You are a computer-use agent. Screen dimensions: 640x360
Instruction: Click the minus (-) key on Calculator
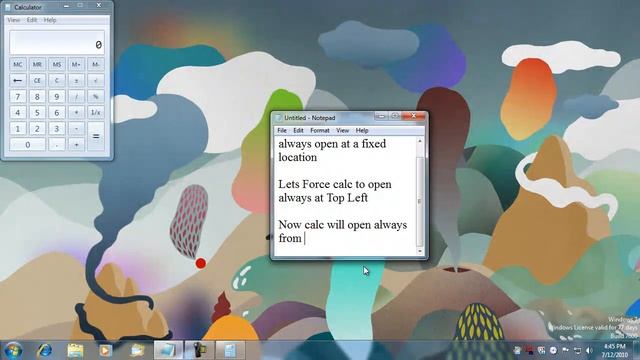coord(76,129)
